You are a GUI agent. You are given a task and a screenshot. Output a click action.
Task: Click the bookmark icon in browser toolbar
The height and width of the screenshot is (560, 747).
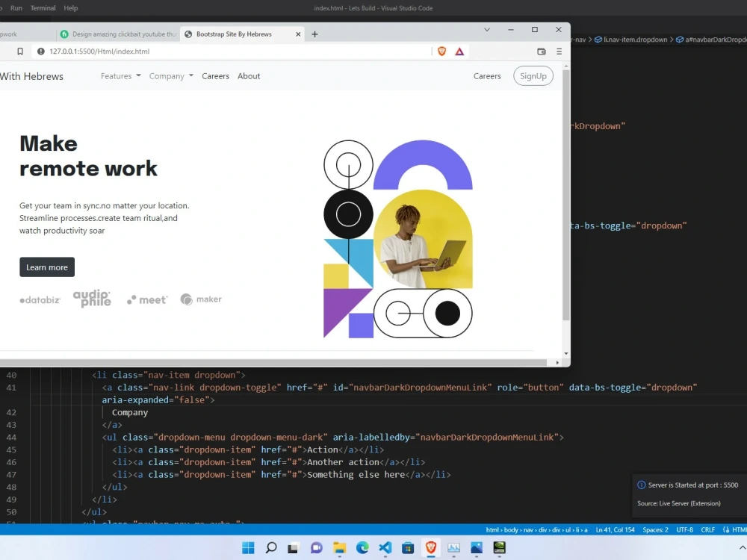(x=20, y=52)
